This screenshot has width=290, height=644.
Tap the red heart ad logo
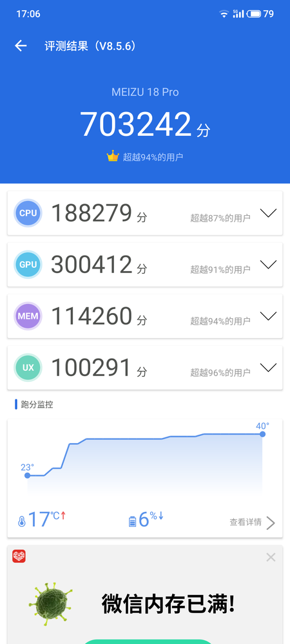(19, 556)
